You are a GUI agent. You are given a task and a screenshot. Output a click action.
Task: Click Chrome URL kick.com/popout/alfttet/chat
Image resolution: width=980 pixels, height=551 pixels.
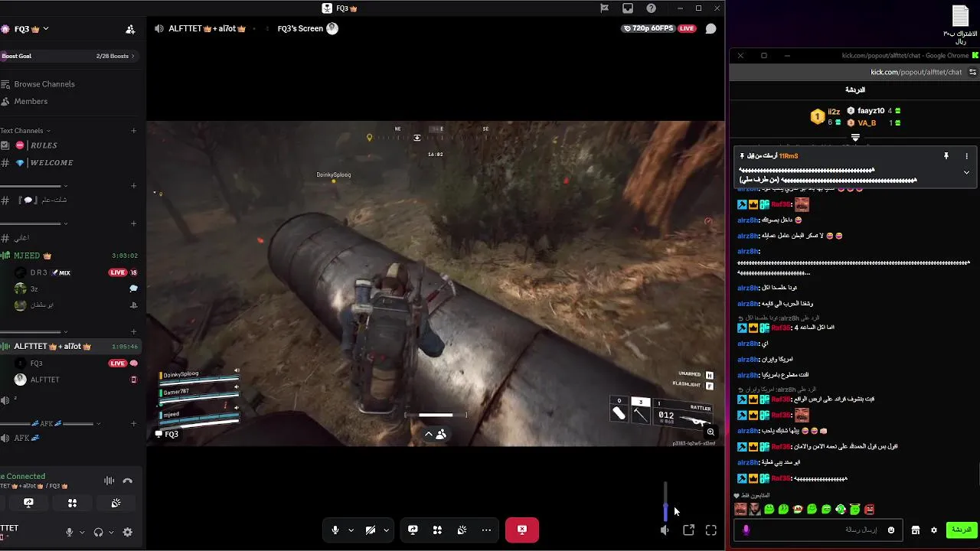pyautogui.click(x=916, y=72)
